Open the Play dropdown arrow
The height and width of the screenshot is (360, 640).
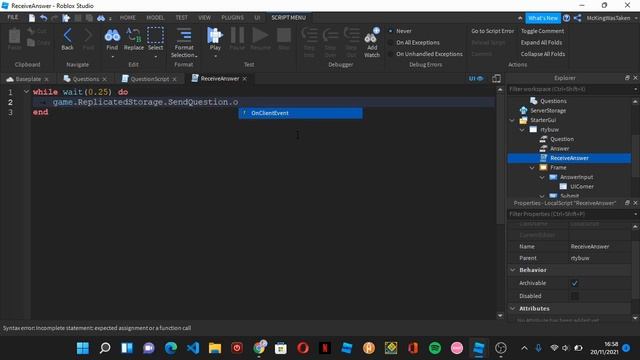[x=215, y=56]
